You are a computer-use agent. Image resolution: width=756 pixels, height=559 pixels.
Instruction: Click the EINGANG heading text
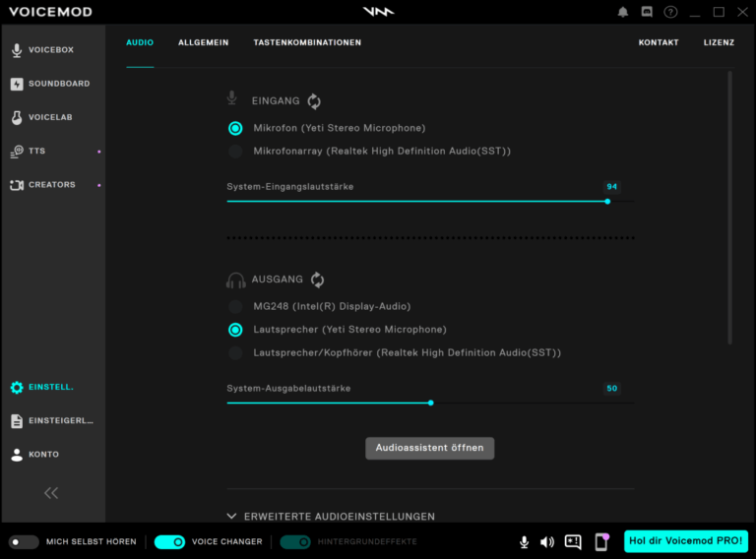276,101
